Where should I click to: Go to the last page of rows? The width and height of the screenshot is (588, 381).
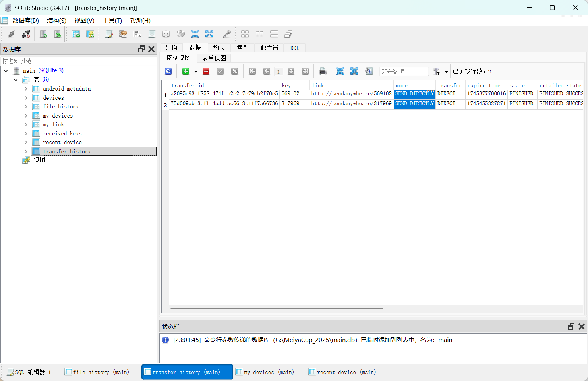(x=305, y=72)
